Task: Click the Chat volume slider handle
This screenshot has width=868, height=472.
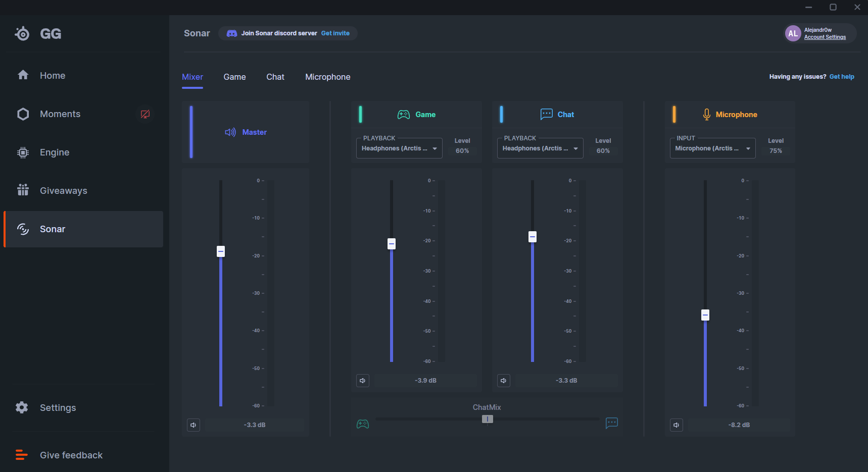Action: (x=533, y=237)
